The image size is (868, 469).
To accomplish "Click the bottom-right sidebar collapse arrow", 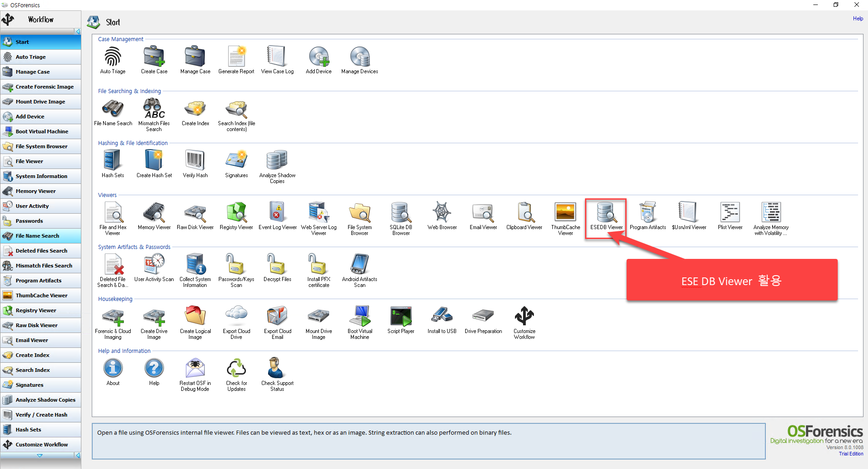I will (78, 455).
